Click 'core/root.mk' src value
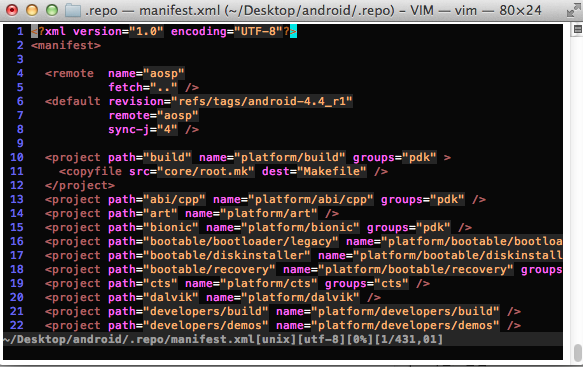This screenshot has width=583, height=367. (206, 171)
